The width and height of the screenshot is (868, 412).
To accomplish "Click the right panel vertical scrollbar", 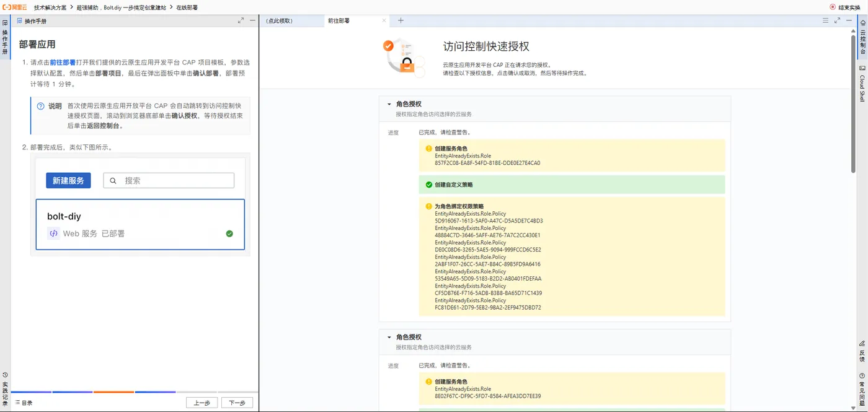I will point(853,105).
